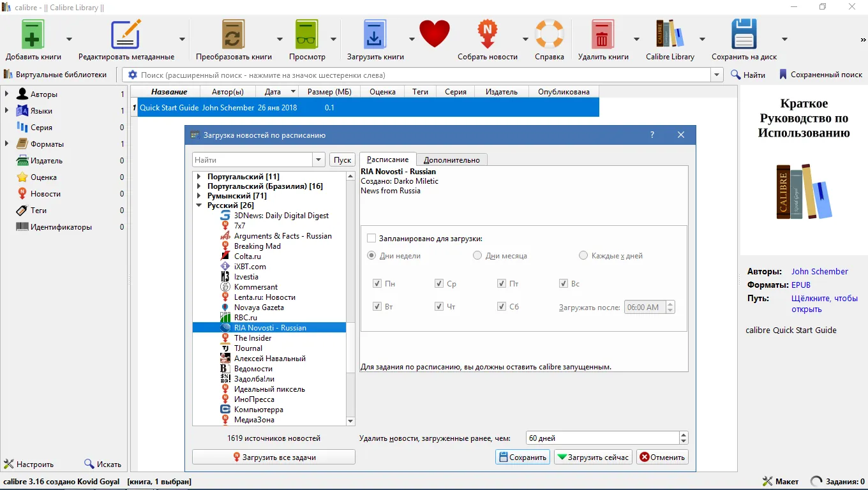Open the Справка lifebuoy help icon
The image size is (868, 490).
[x=550, y=33]
